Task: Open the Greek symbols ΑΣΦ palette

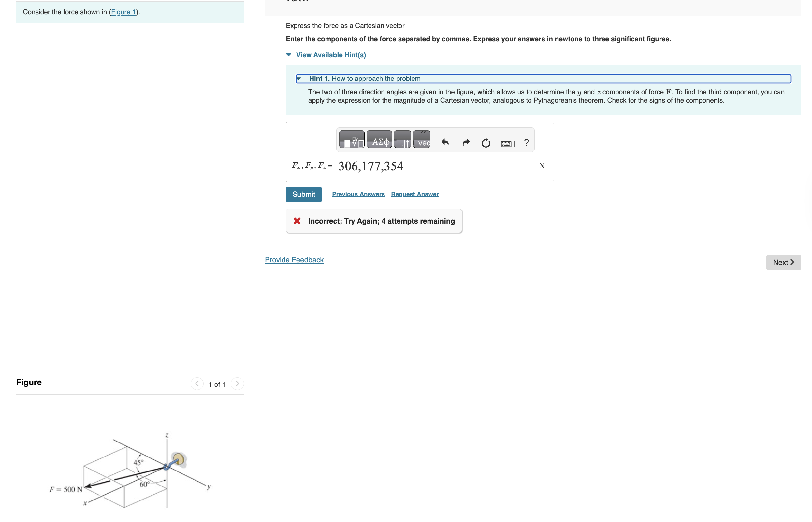Action: pyautogui.click(x=379, y=139)
